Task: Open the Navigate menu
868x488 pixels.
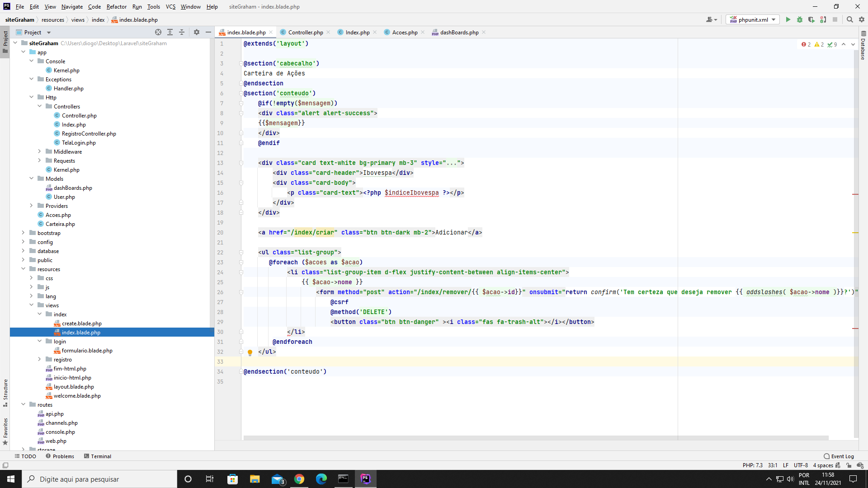Action: pyautogui.click(x=72, y=7)
